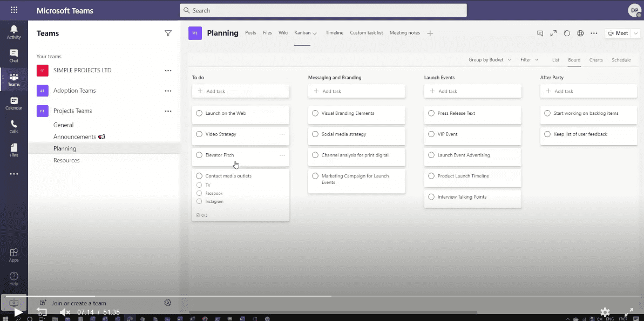
Task: Rewind video ten seconds
Action: [42, 312]
